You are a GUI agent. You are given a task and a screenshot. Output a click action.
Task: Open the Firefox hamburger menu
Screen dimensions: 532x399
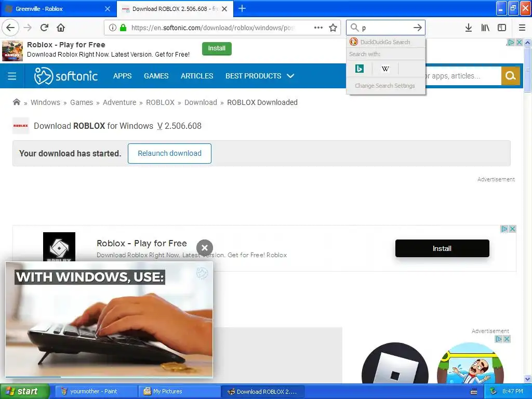coord(522,28)
